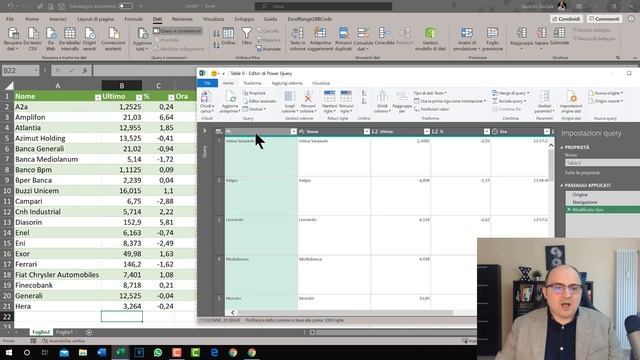The height and width of the screenshot is (360, 640).
Task: Click Scegli colonne icon
Action: coord(289,102)
